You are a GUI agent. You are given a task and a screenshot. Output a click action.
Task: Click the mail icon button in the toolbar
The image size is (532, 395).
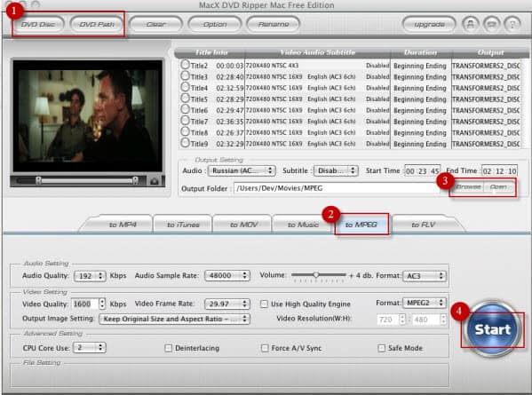point(491,24)
